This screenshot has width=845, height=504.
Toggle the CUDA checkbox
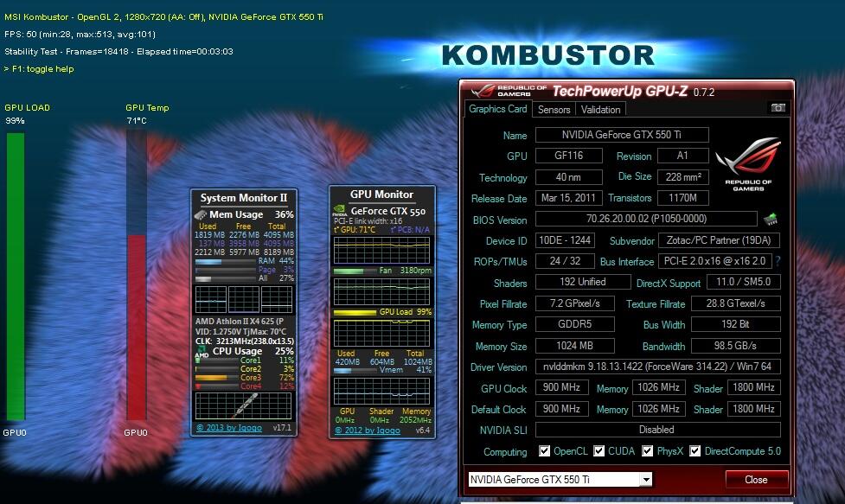point(599,450)
